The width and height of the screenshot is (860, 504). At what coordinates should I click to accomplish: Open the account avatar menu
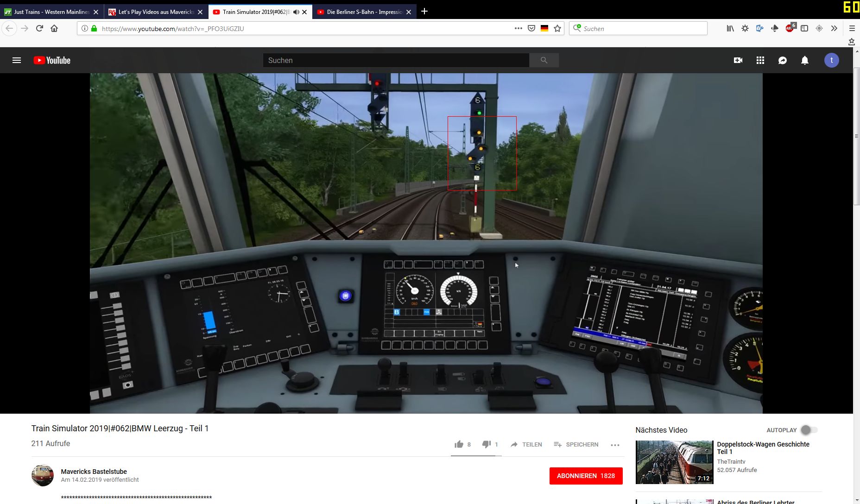pos(832,60)
